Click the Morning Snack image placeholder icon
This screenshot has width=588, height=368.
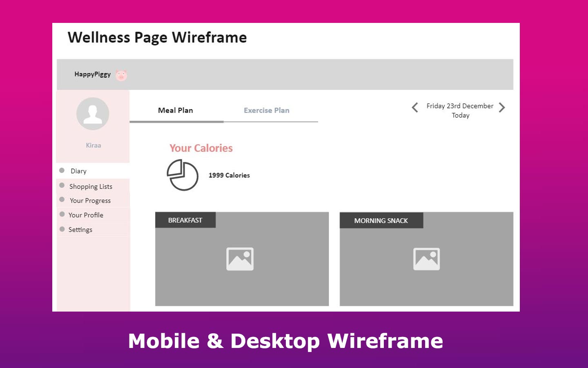tap(426, 259)
